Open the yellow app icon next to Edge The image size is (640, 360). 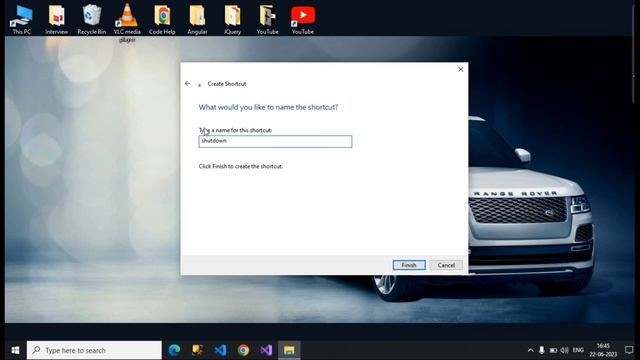point(198,350)
